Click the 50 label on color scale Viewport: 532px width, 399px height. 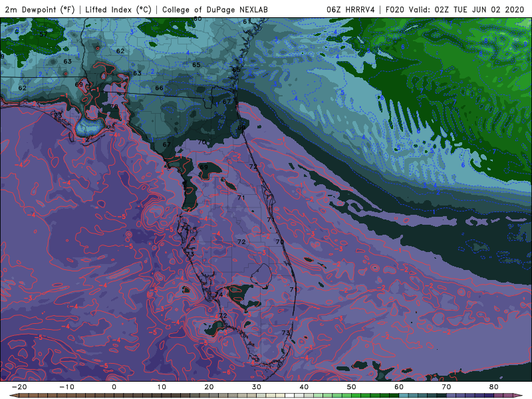coord(352,387)
